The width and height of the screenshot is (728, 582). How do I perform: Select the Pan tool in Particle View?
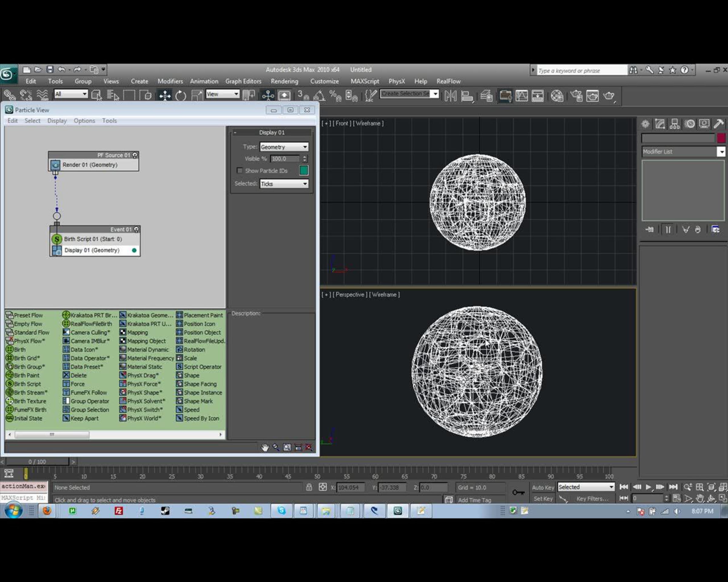tap(265, 447)
